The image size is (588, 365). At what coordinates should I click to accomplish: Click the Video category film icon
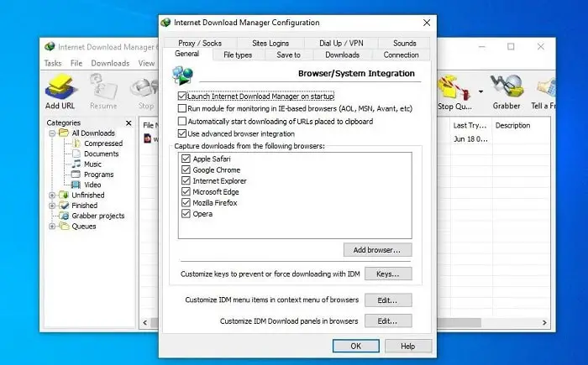coord(76,185)
